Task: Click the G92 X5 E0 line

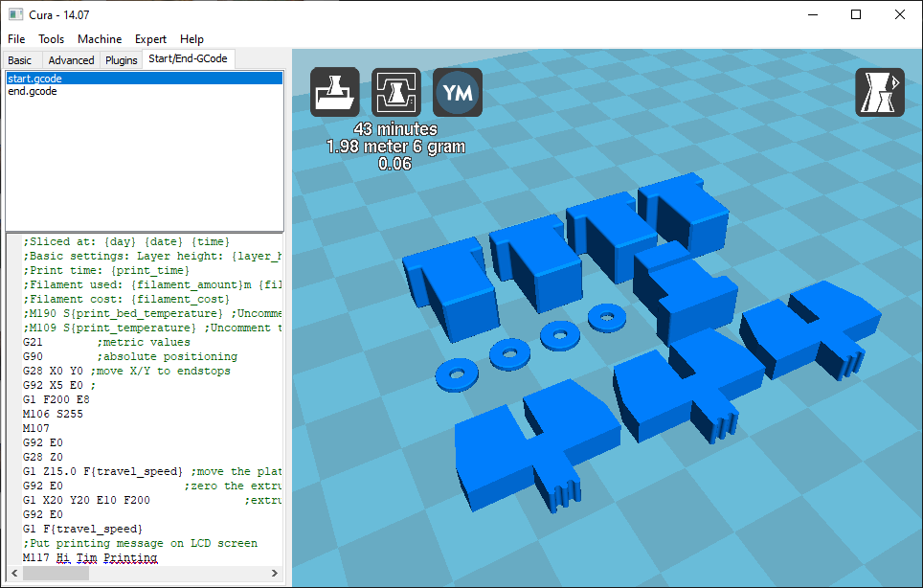Action: point(59,385)
